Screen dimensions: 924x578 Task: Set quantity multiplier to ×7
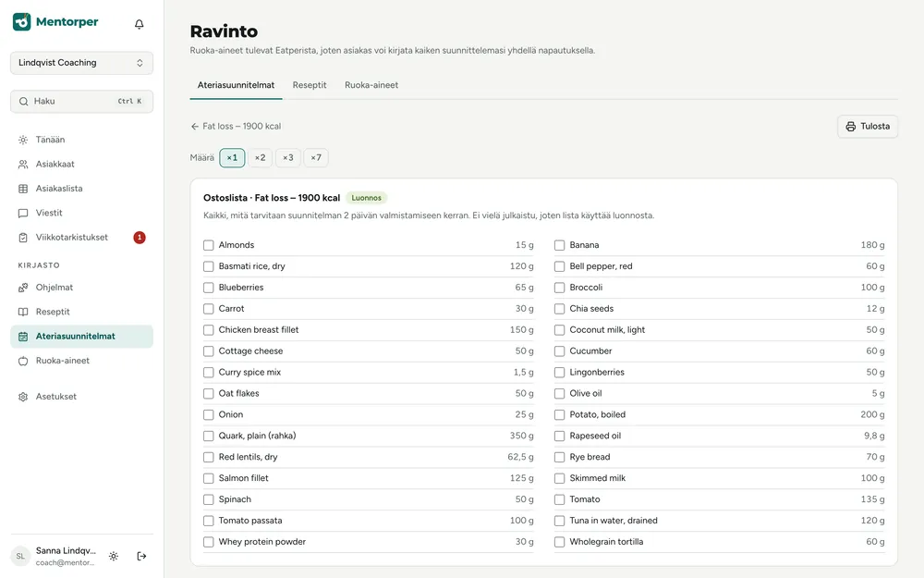[316, 158]
